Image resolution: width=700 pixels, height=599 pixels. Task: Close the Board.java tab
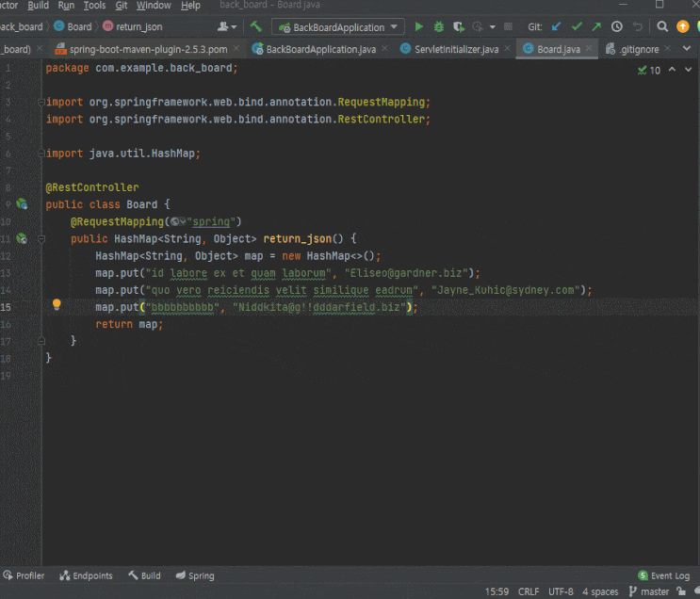[x=589, y=48]
